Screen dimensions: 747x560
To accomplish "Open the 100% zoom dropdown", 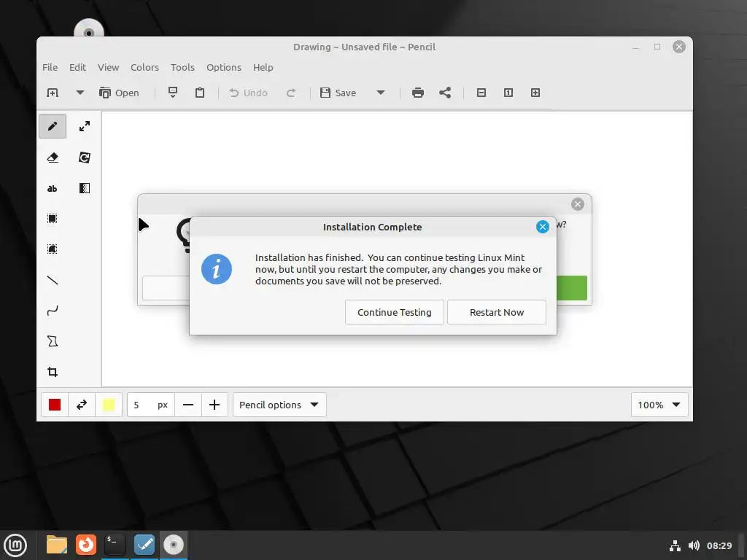I will (659, 405).
